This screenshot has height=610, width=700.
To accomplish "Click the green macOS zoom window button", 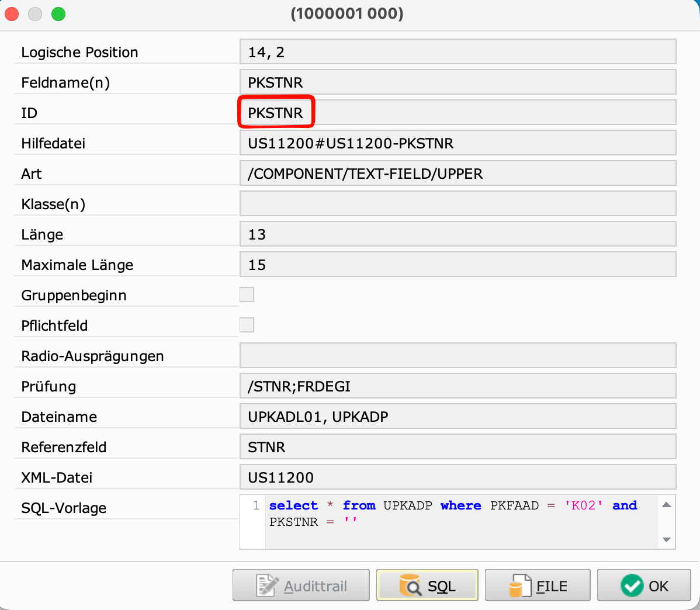I will coord(58,14).
